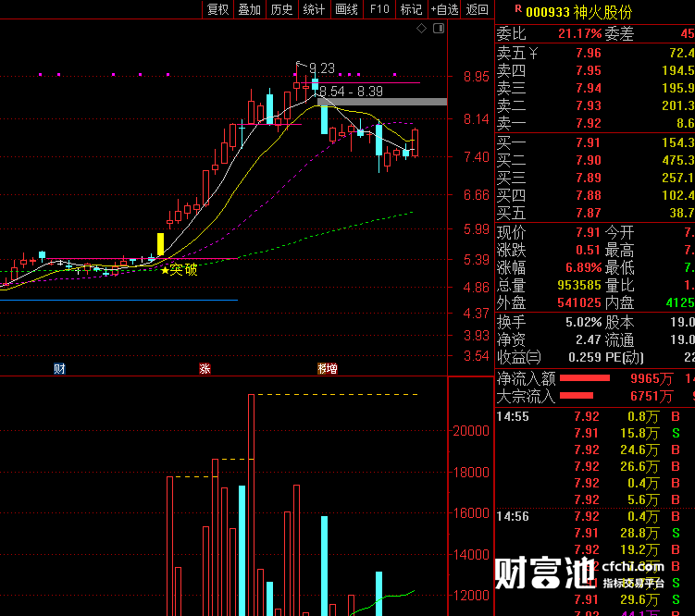This screenshot has width=695, height=616.
Task: Click buy-four price 7.88
Action: point(589,195)
